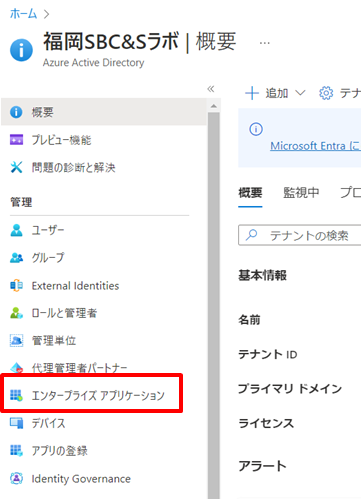Click the 概要 info icon in sidebar
The width and height of the screenshot is (361, 499).
pos(16,112)
